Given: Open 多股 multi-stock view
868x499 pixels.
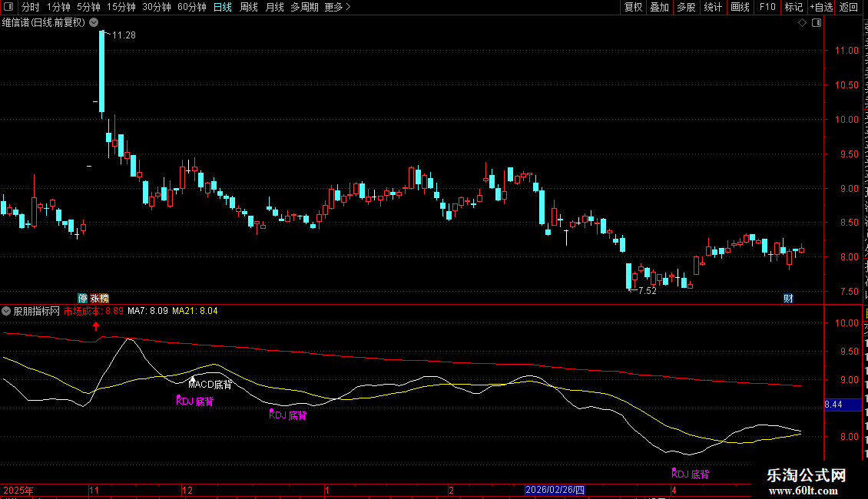Looking at the screenshot, I should (x=686, y=7).
